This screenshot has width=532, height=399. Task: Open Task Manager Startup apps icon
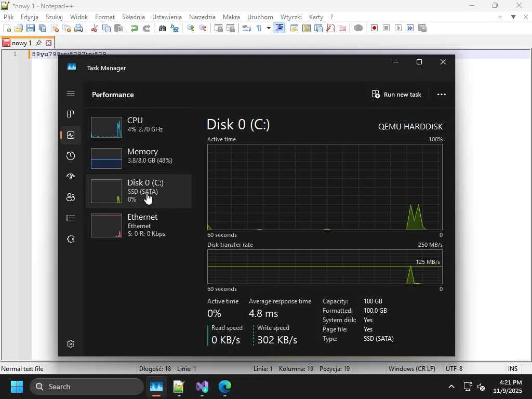pos(71,176)
